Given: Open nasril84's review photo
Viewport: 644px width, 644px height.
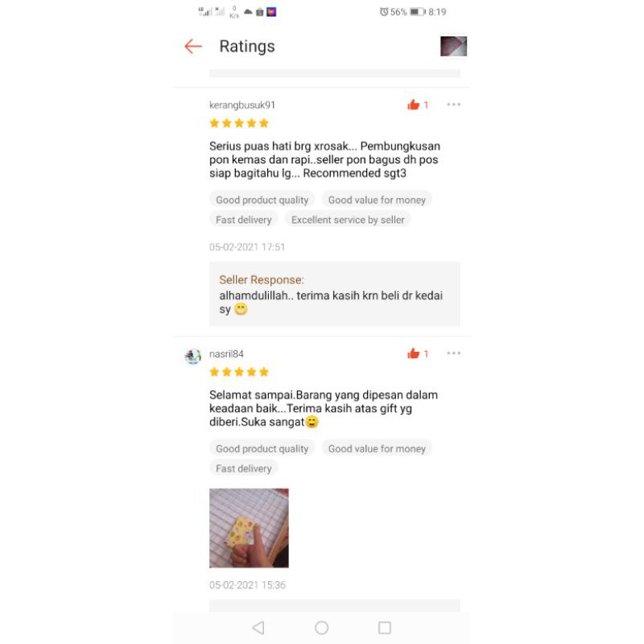Looking at the screenshot, I should [249, 528].
